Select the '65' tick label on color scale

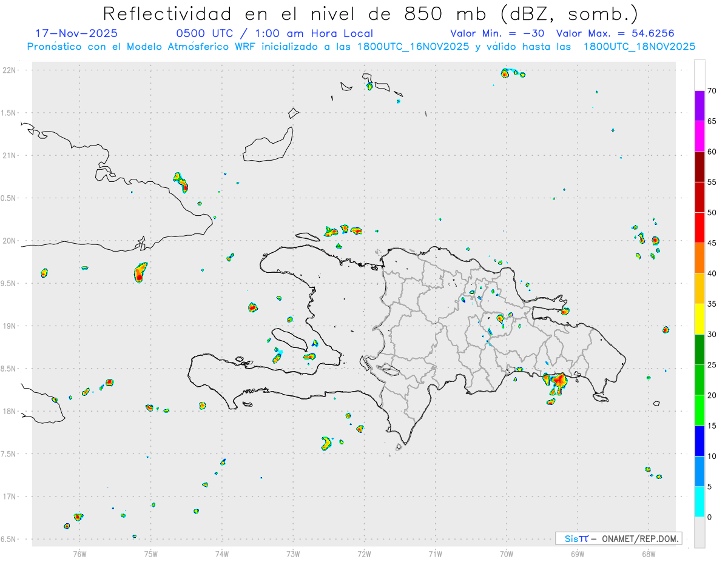pyautogui.click(x=712, y=121)
